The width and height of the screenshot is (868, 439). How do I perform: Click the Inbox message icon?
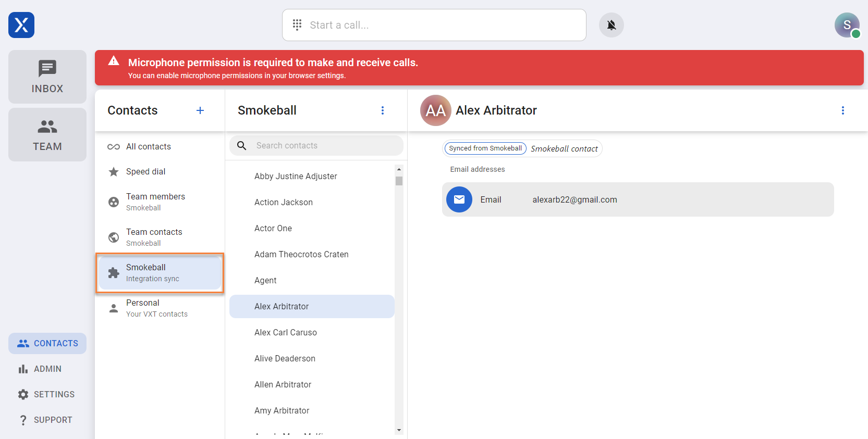tap(47, 68)
